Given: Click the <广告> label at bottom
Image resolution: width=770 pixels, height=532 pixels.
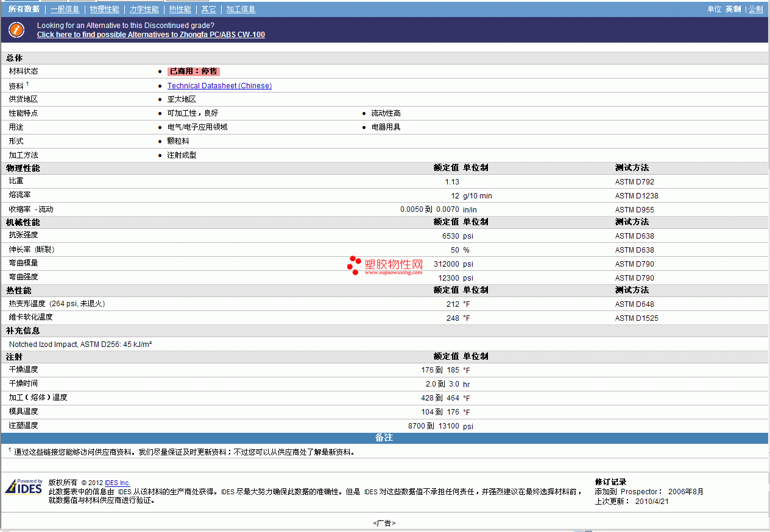Looking at the screenshot, I should (x=384, y=523).
